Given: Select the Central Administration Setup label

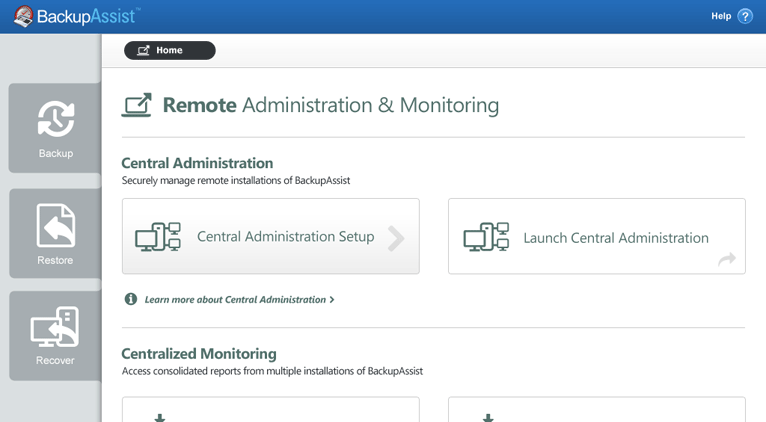Looking at the screenshot, I should click(285, 237).
